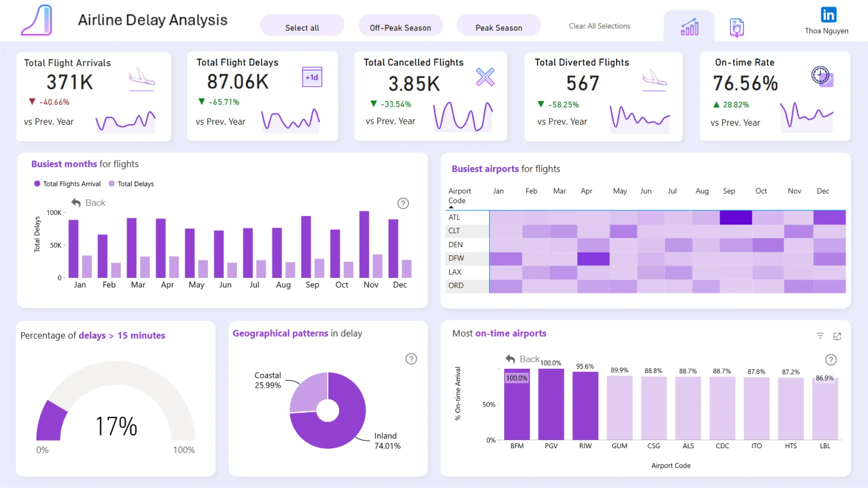Select the Nov arrivals bar in Busiest months
This screenshot has width=868, height=488.
coord(364,244)
